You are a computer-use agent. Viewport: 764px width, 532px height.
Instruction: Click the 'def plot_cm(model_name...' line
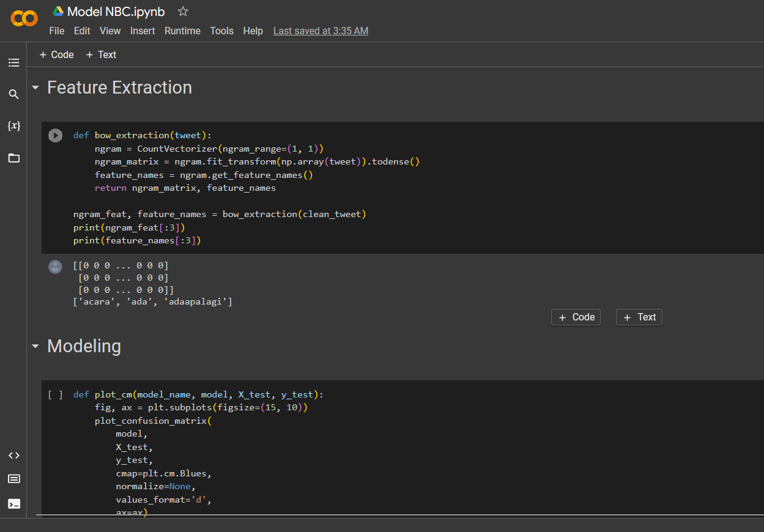[x=198, y=395]
